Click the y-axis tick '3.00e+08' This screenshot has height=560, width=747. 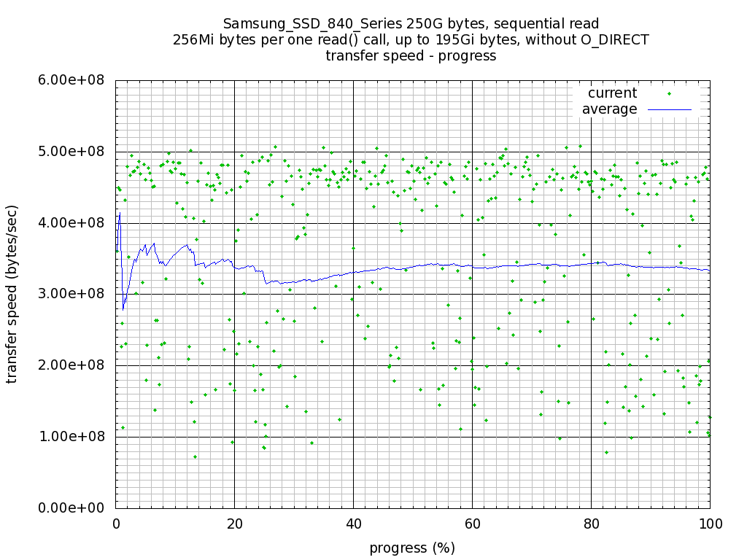71,294
